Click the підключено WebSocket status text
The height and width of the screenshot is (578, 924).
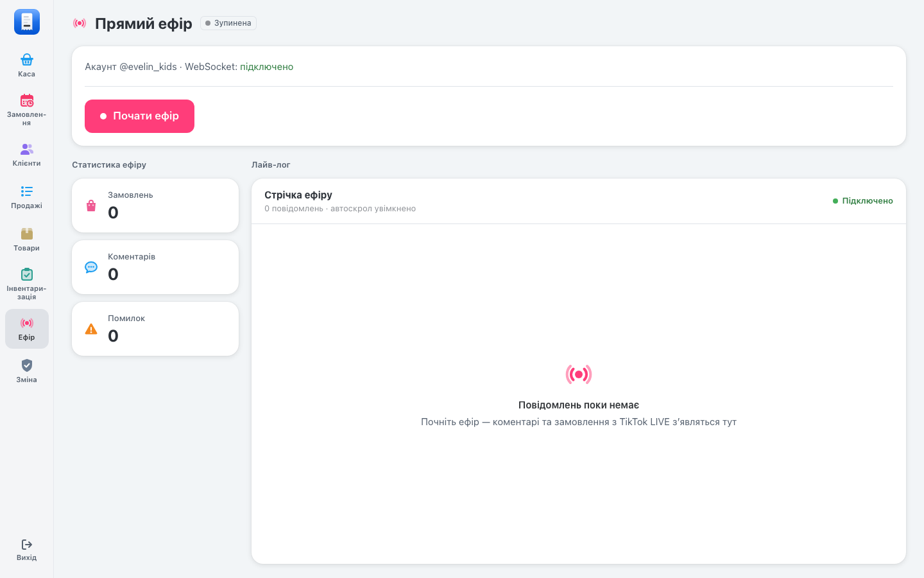click(x=267, y=67)
